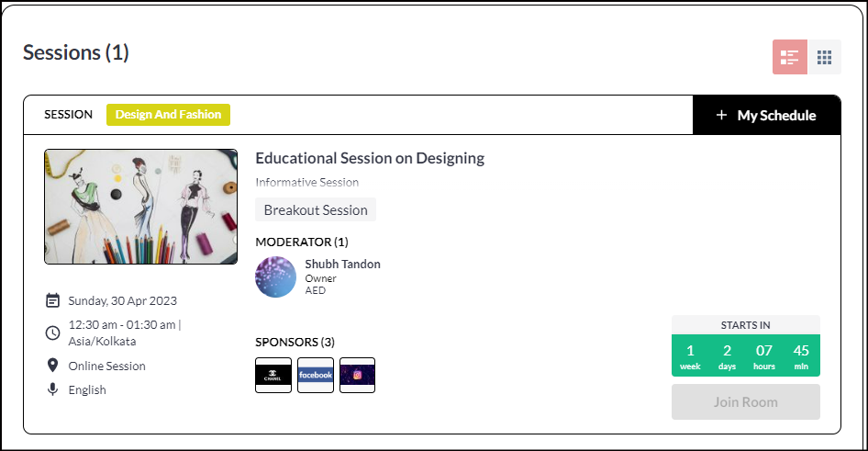The width and height of the screenshot is (868, 451).
Task: Open Shubh Tandon moderator avatar
Action: [x=275, y=277]
